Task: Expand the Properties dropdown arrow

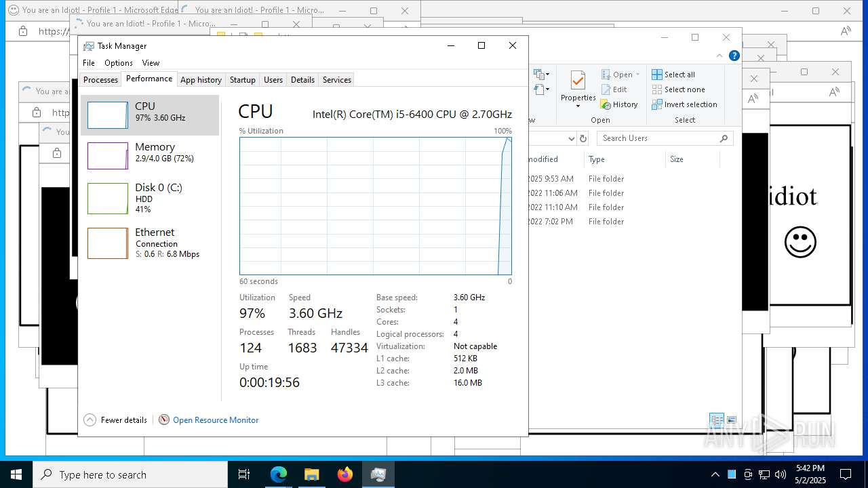Action: [x=578, y=106]
